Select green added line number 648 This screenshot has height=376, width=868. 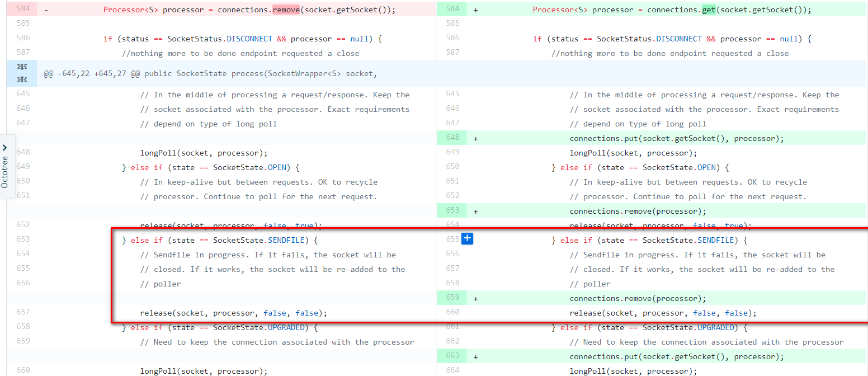coord(452,138)
